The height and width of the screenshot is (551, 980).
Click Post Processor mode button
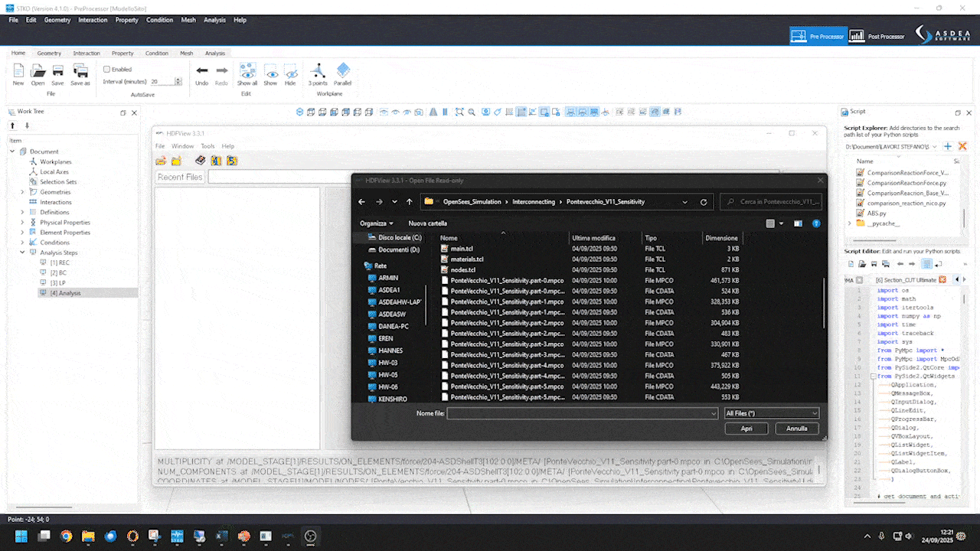[x=878, y=36]
